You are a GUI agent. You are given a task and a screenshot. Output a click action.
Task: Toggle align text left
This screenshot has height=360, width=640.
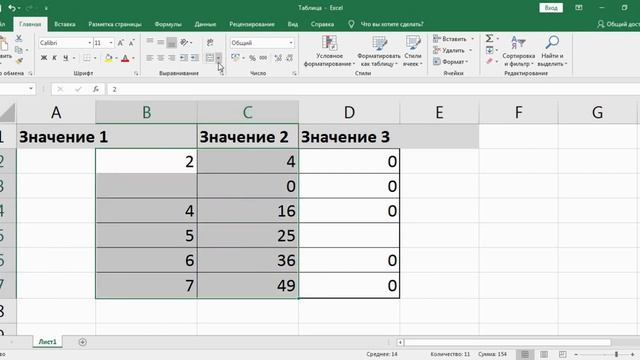coord(150,58)
